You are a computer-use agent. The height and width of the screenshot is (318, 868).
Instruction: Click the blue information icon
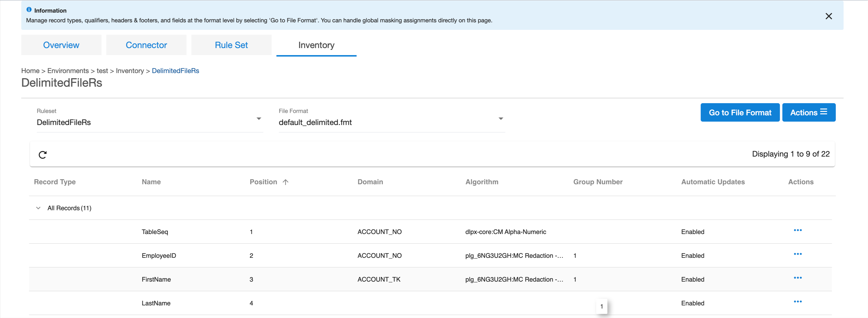click(x=29, y=10)
